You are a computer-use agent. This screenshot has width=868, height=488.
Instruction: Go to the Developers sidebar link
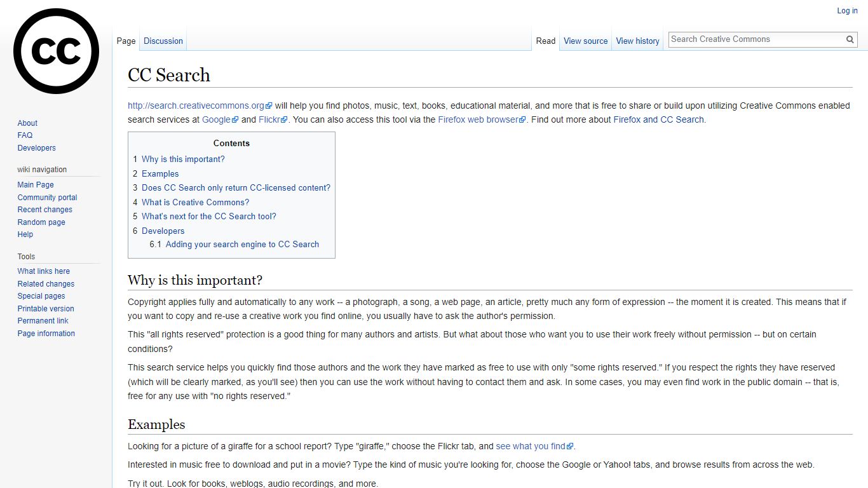[36, 148]
